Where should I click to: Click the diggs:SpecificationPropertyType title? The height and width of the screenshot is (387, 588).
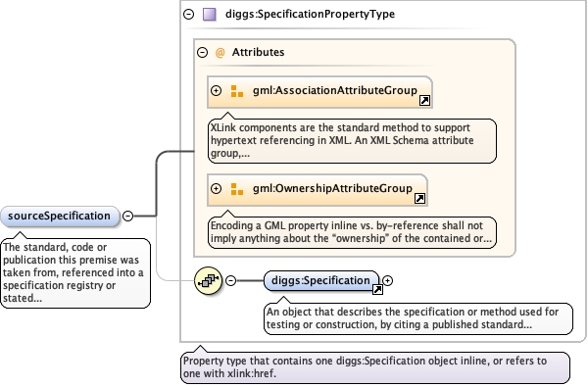point(310,15)
